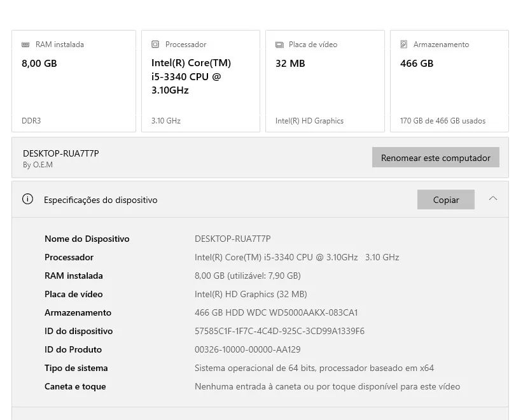Click the Armazenamento disk icon
The width and height of the screenshot is (516, 420).
(404, 44)
